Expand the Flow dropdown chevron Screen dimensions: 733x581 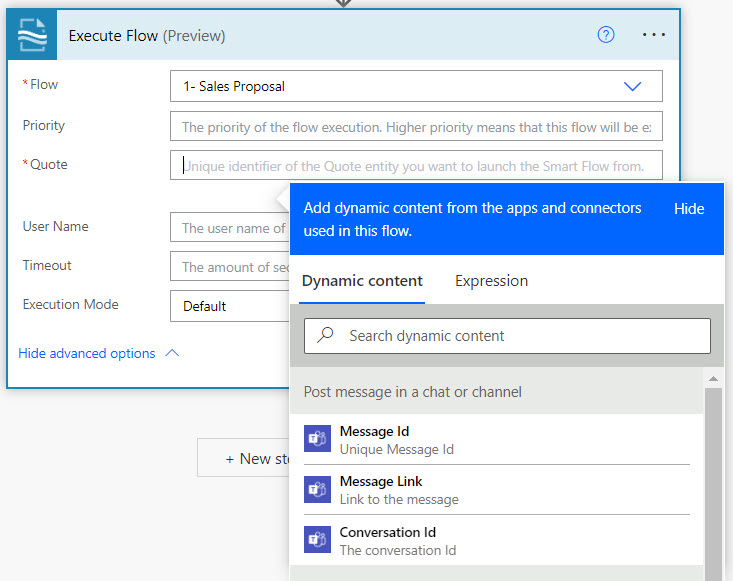pyautogui.click(x=632, y=86)
